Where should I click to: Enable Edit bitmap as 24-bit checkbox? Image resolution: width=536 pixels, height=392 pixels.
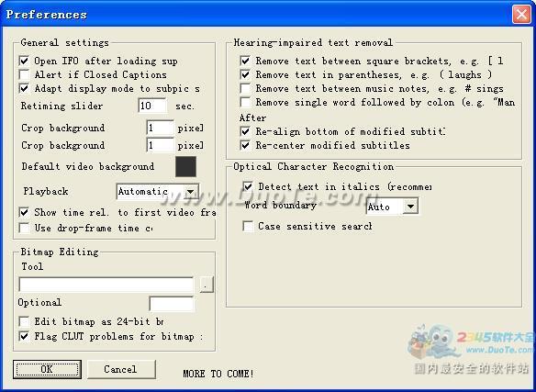point(24,321)
